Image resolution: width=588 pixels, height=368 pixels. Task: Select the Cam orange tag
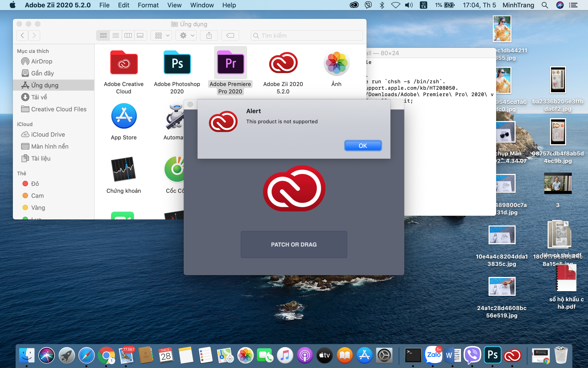(x=54, y=195)
